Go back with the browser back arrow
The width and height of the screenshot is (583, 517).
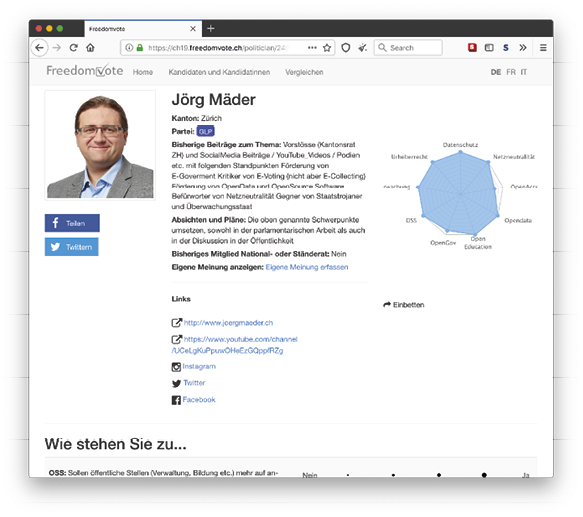(x=39, y=48)
